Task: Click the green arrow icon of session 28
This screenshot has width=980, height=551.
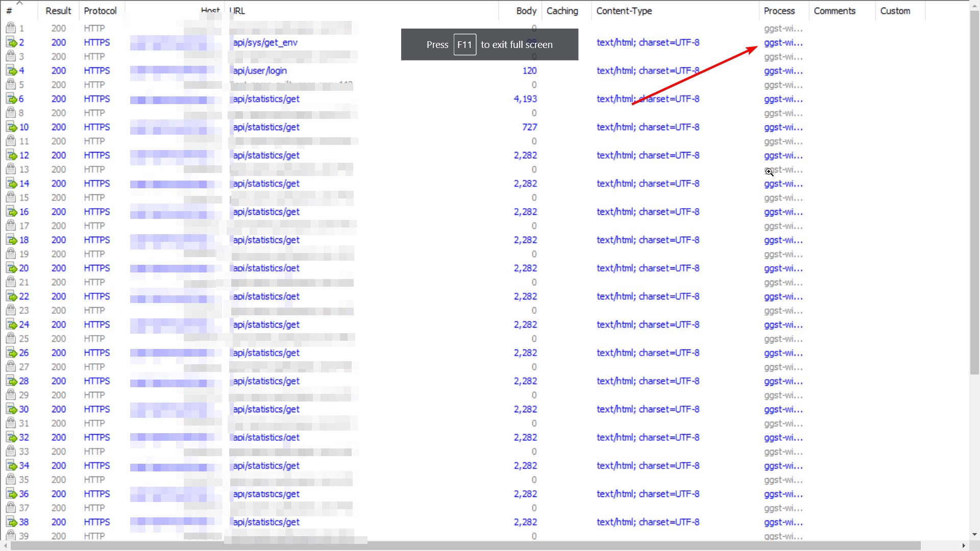Action: [11, 381]
